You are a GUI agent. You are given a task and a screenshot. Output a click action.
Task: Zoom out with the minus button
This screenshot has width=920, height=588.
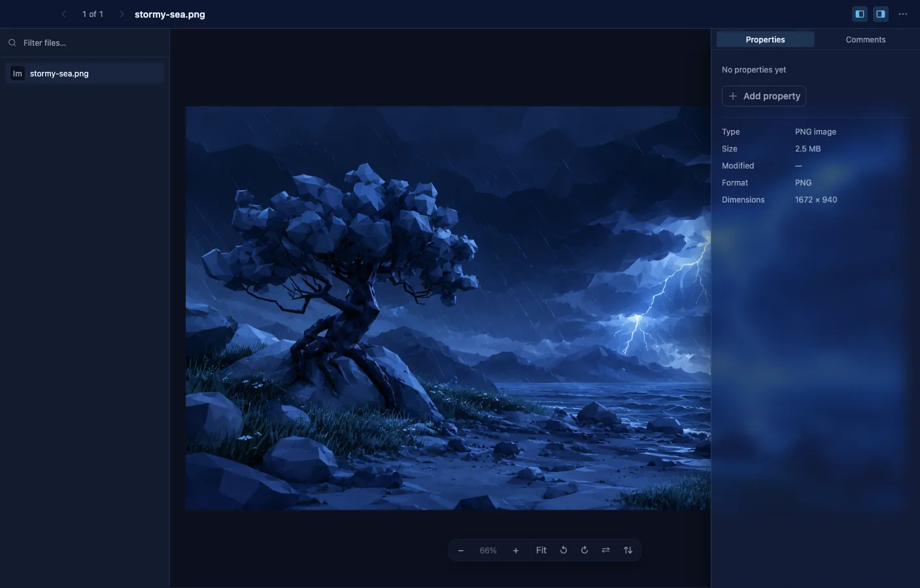coord(461,550)
